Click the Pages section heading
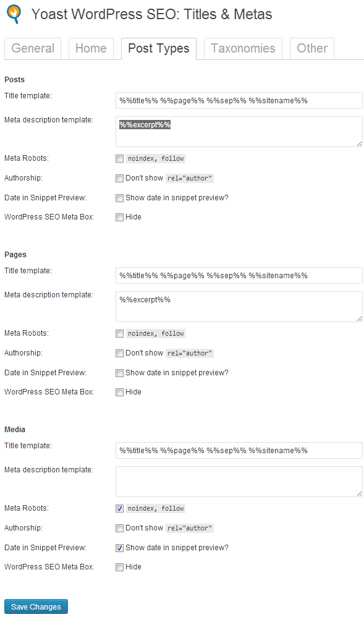The width and height of the screenshot is (364, 617). click(15, 255)
